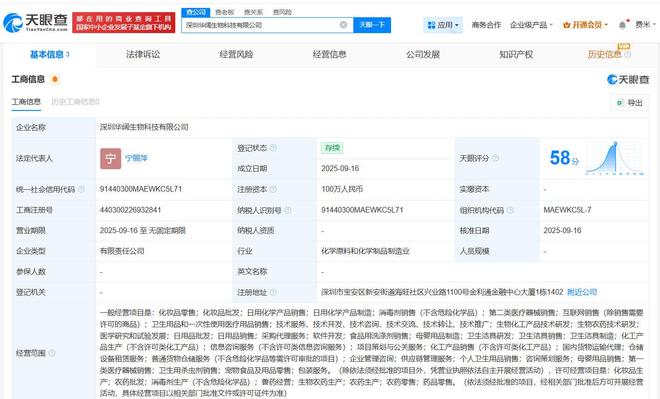This screenshot has height=399, width=660.
Task: Click the 导出 export button
Action: point(630,103)
